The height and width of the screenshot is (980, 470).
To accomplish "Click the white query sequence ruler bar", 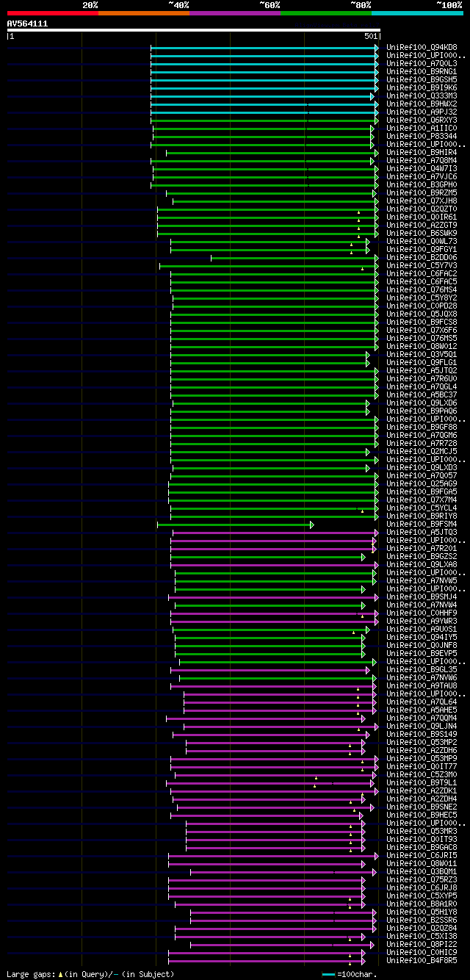I will tap(194, 30).
